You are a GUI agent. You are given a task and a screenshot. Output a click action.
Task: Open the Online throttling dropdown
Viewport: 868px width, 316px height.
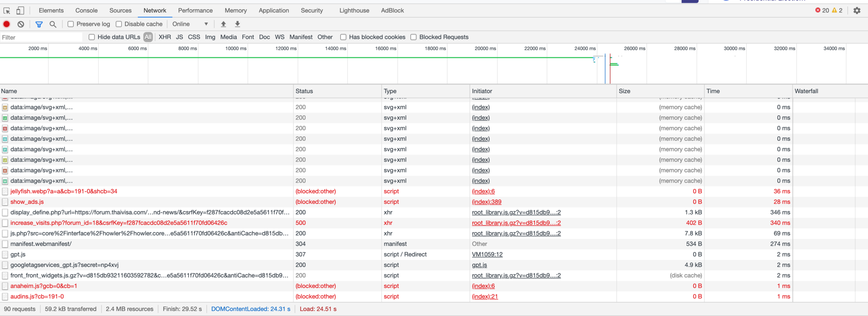(x=190, y=24)
